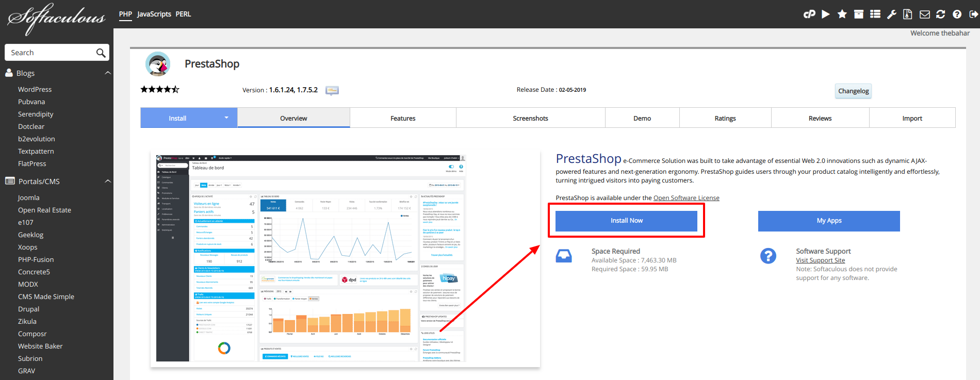Click the Install Now button
This screenshot has width=980, height=380.
tap(626, 221)
